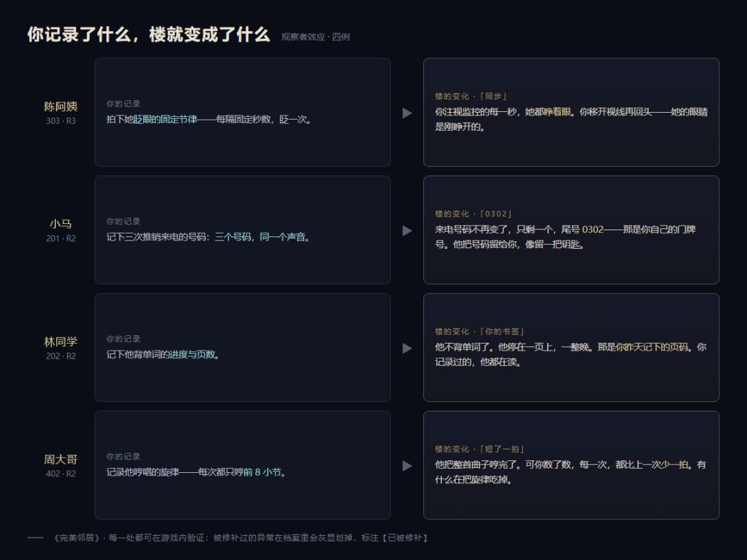The height and width of the screenshot is (560, 747).
Task: Click arrow icon beside 周大哥 record card
Action: [x=407, y=466]
